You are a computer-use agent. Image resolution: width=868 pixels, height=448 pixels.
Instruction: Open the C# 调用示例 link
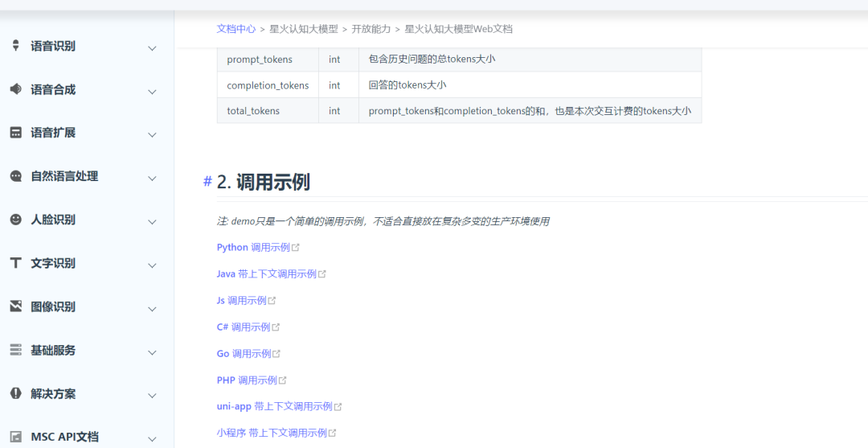click(x=244, y=327)
